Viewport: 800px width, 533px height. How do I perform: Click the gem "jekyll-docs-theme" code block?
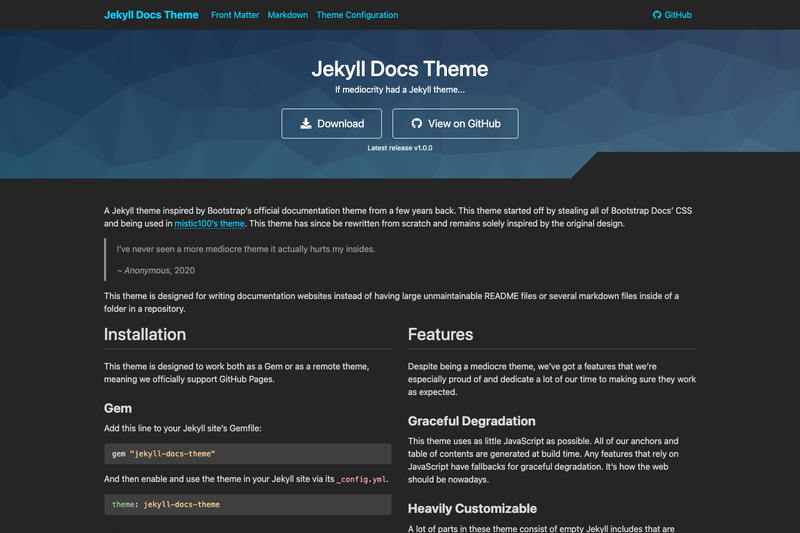coord(248,454)
